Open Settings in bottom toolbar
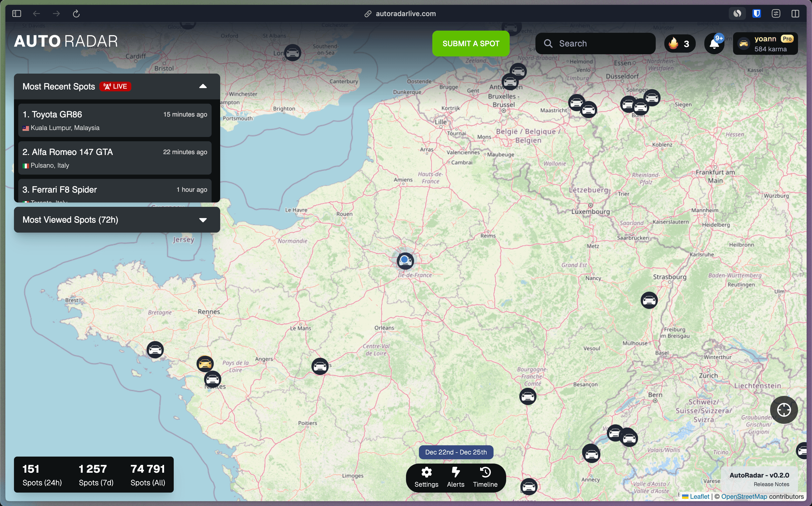Screen dimensions: 812x506 [x=426, y=478]
